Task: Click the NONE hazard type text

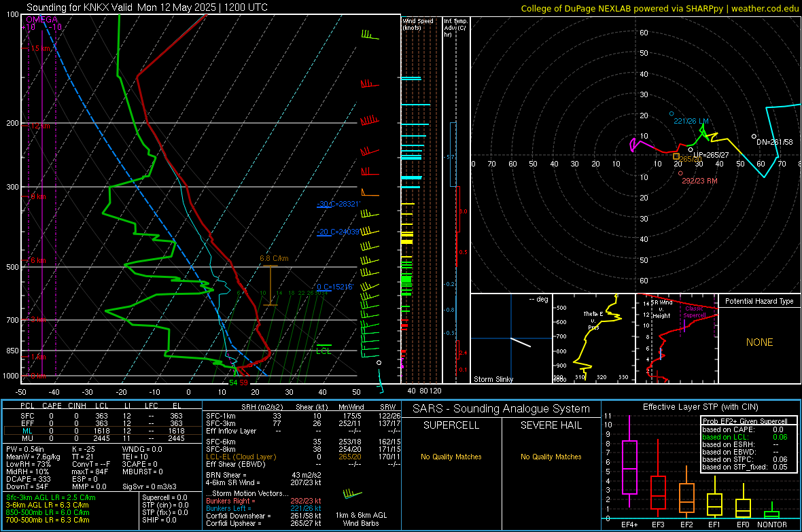Action: point(759,342)
